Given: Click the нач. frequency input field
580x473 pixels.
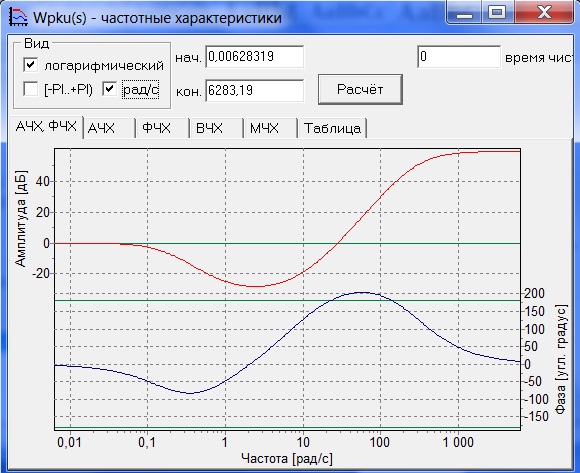Looking at the screenshot, I should (x=254, y=57).
